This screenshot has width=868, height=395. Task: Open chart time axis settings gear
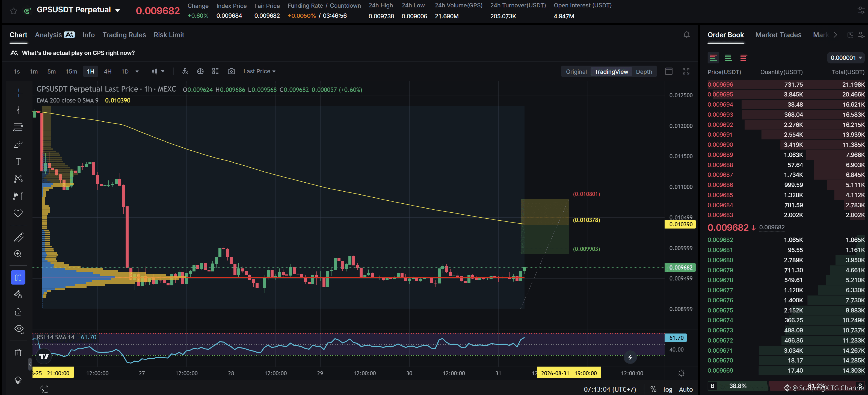[681, 373]
